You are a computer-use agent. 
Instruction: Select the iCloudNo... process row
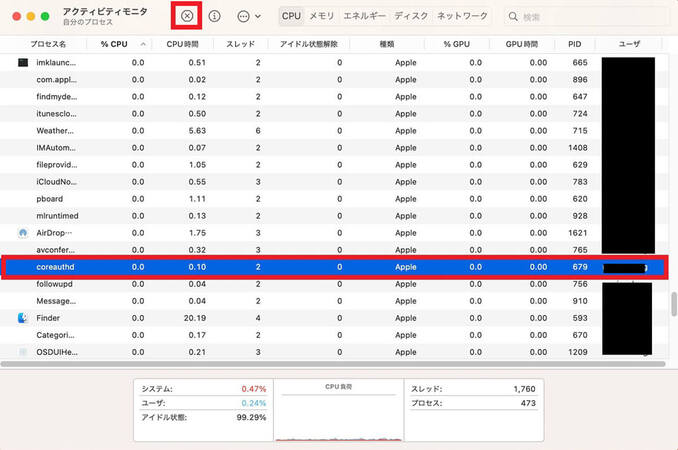click(x=332, y=182)
